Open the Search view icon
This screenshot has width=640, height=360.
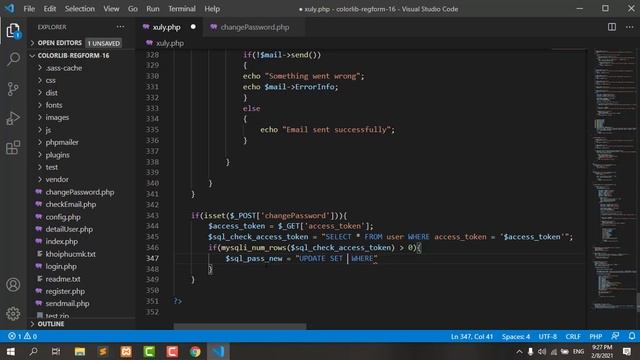pos(13,59)
